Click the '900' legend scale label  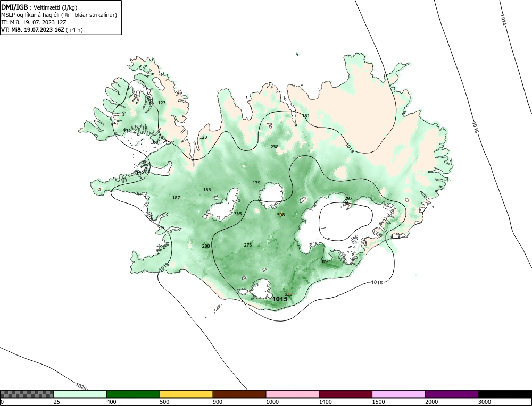(218, 402)
